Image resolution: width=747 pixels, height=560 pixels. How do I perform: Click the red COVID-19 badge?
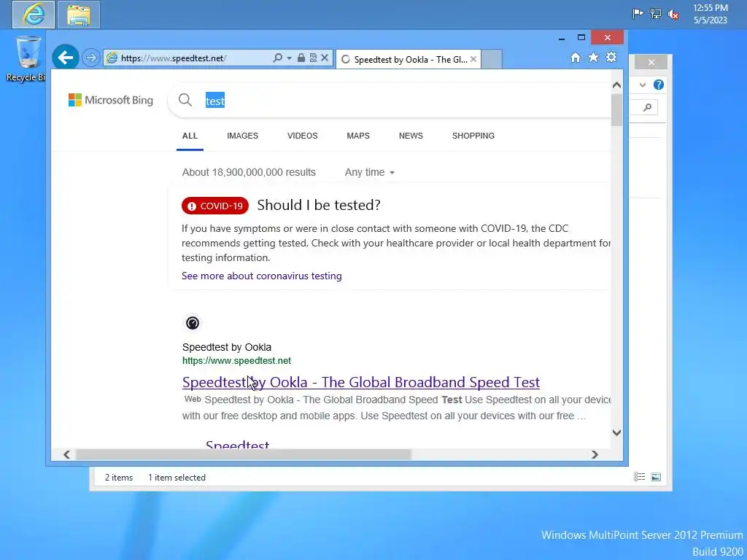pyautogui.click(x=215, y=206)
